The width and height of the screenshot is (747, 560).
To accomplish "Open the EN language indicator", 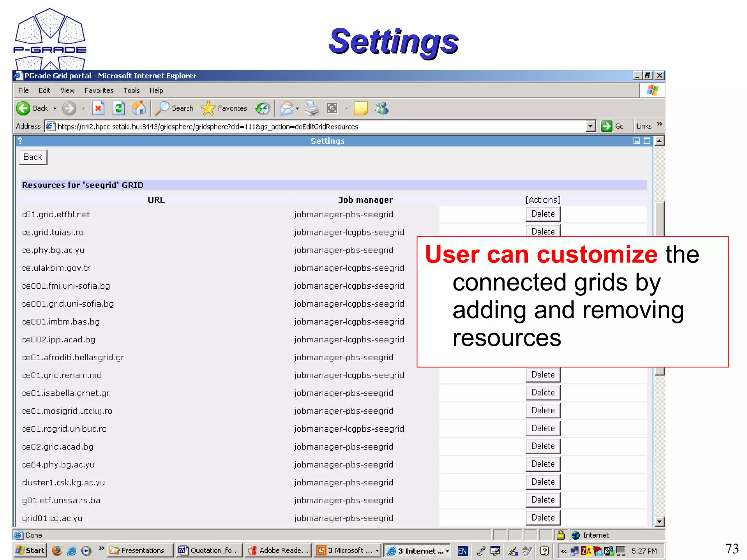I will [462, 551].
